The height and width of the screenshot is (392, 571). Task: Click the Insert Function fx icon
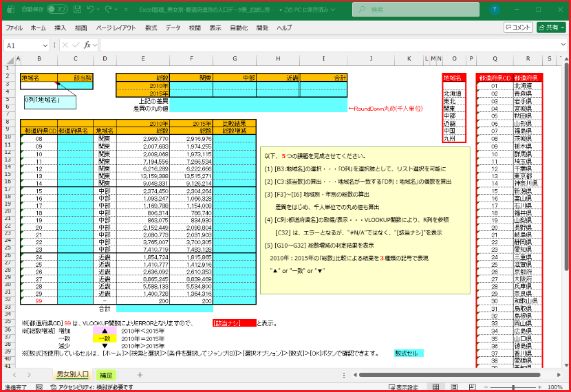click(x=87, y=45)
